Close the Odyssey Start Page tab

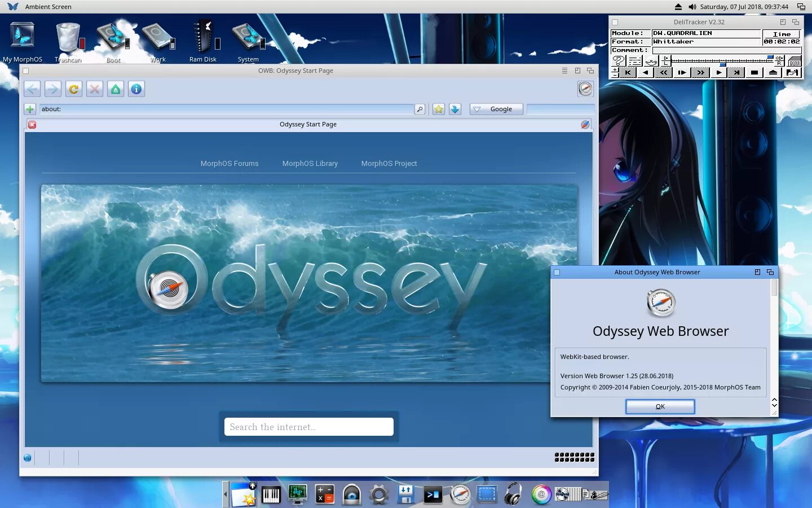tap(32, 124)
